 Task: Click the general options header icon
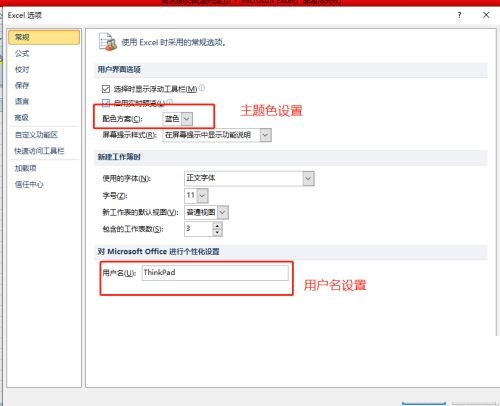pyautogui.click(x=108, y=42)
